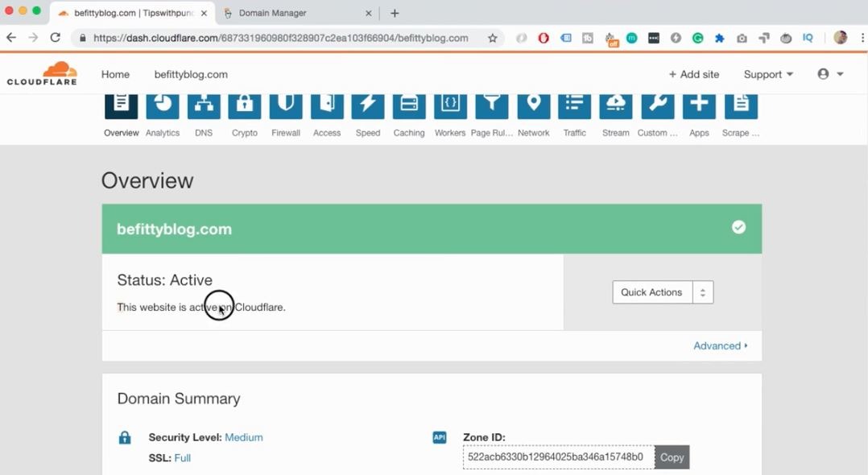Click the Medium security level link

pos(243,437)
